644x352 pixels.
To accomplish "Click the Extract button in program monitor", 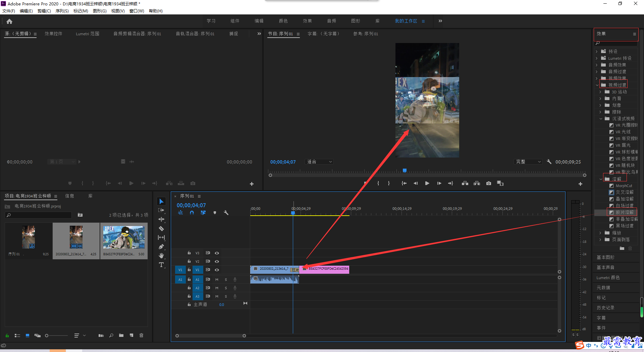I will tap(477, 183).
